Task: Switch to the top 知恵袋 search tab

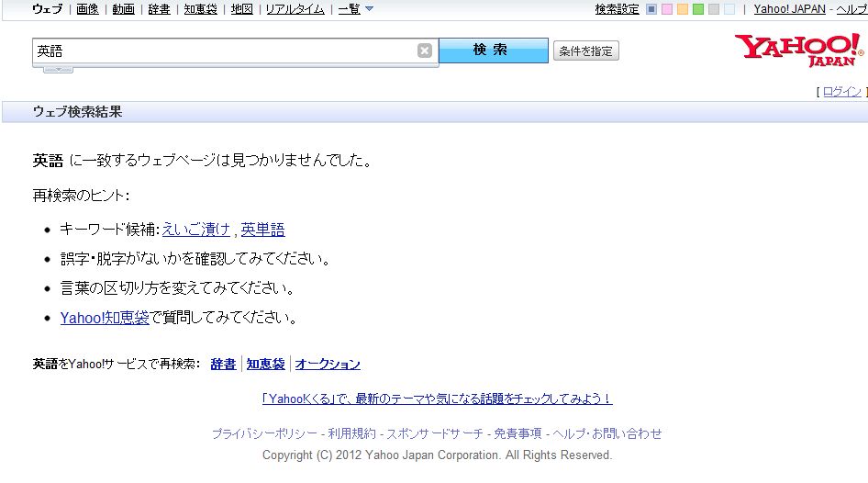Action: [x=200, y=9]
